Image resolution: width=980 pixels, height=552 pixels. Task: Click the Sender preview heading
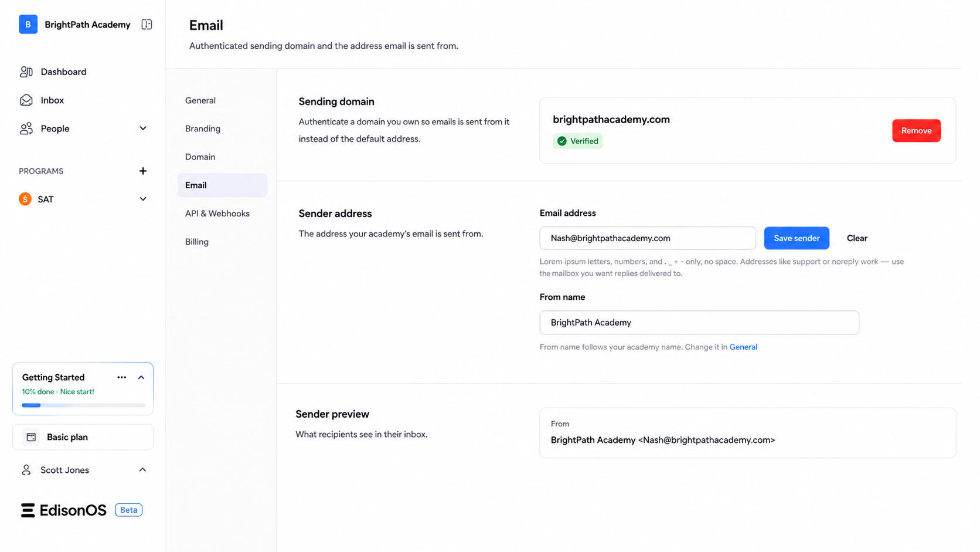[x=332, y=414]
